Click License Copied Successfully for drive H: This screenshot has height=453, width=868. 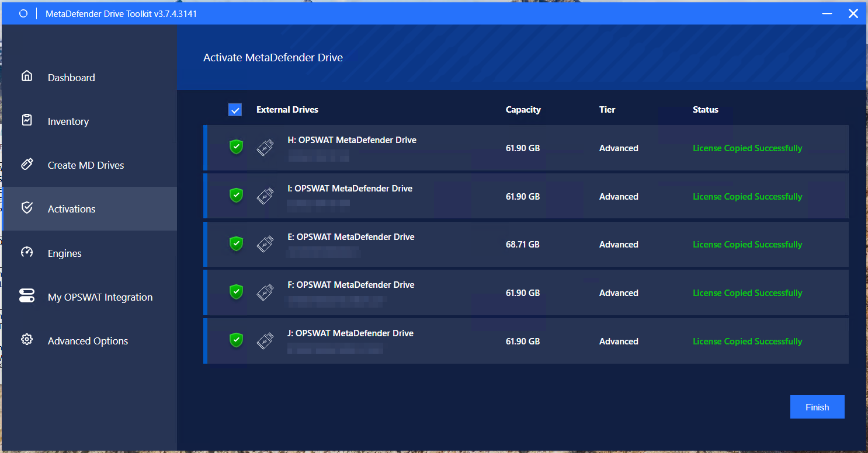pos(748,148)
